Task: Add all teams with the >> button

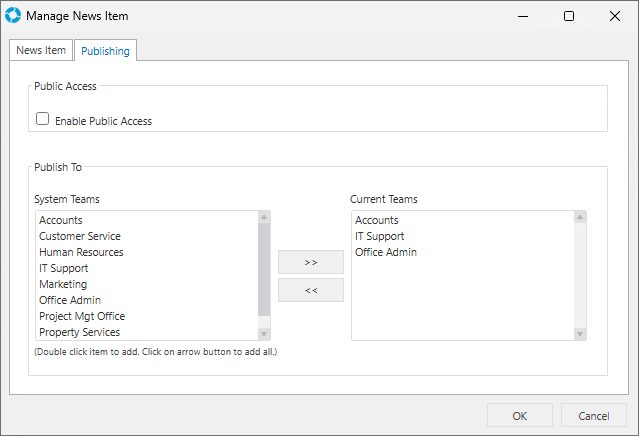Action: (x=310, y=262)
